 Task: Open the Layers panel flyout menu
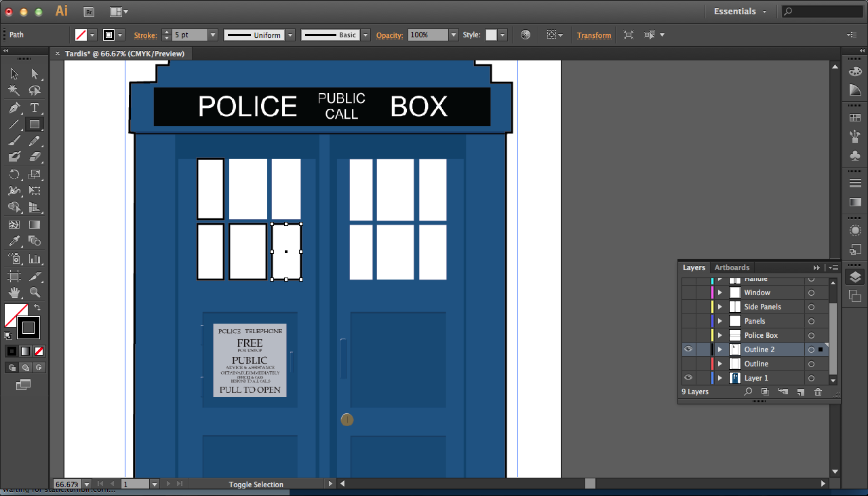833,267
